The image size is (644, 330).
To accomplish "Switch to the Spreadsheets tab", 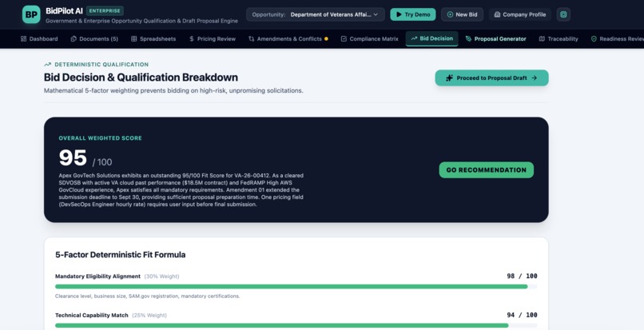I will [153, 38].
